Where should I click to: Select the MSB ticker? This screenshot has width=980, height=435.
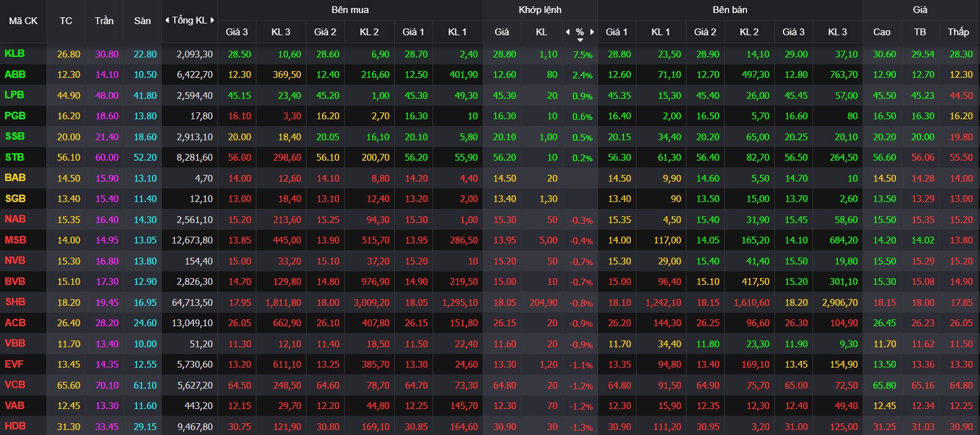[15, 240]
